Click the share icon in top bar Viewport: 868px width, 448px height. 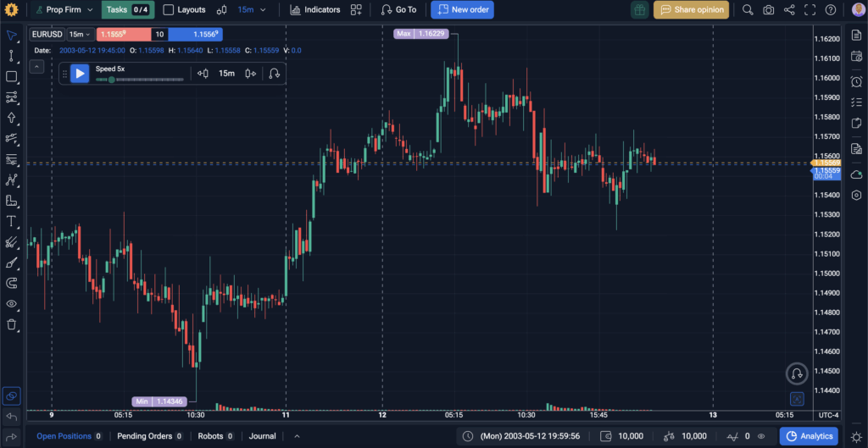(789, 10)
